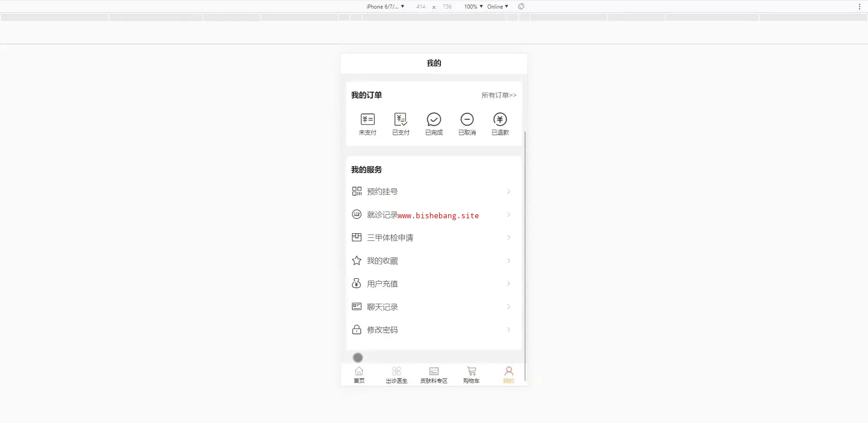Open the DevTools three-dot more options menu
This screenshot has height=423, width=868.
[x=859, y=6]
